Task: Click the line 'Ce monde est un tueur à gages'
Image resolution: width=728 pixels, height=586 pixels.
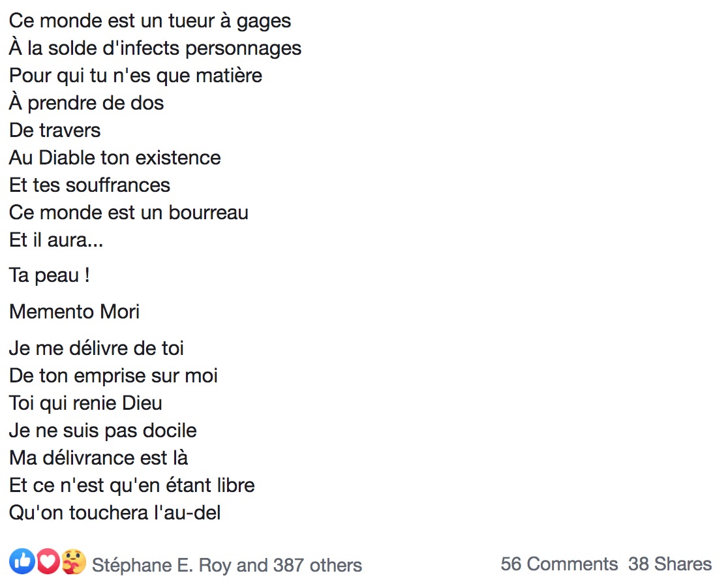Action: pyautogui.click(x=150, y=22)
